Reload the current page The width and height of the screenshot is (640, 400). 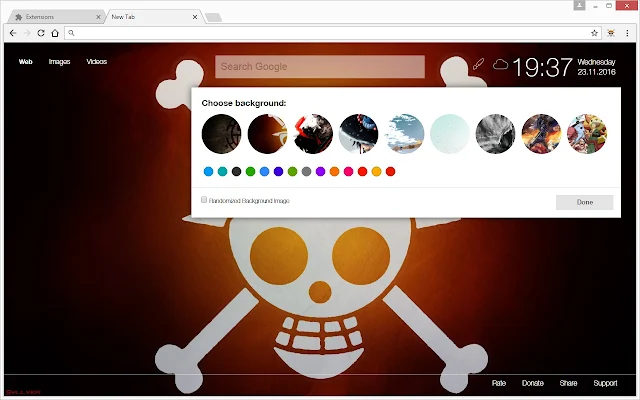pyautogui.click(x=41, y=33)
